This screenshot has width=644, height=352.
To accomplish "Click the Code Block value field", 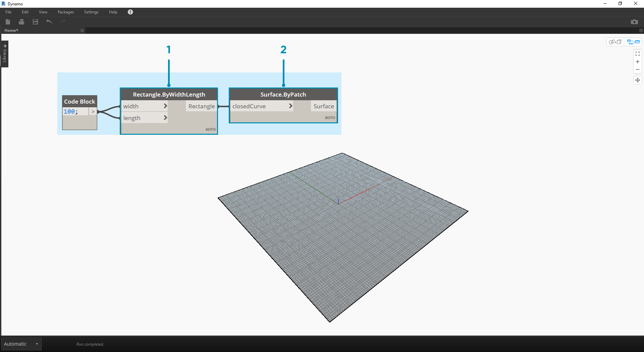I will 75,112.
